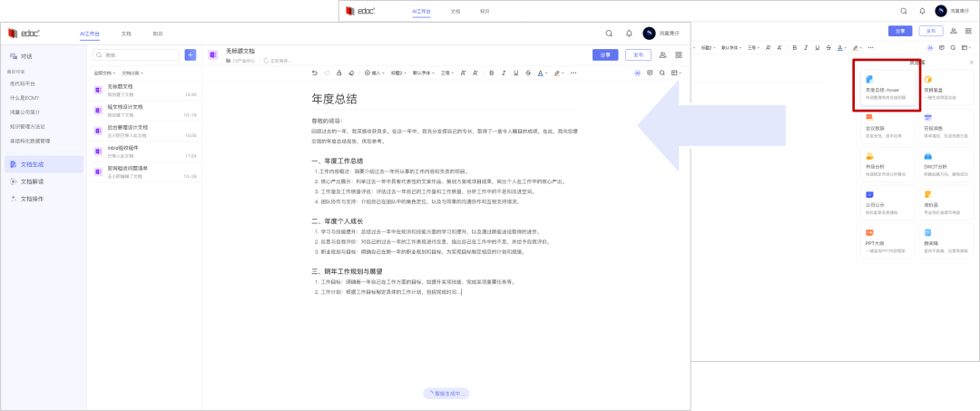
Task: Open recent chat 知识管理方法论
Action: pyautogui.click(x=27, y=127)
